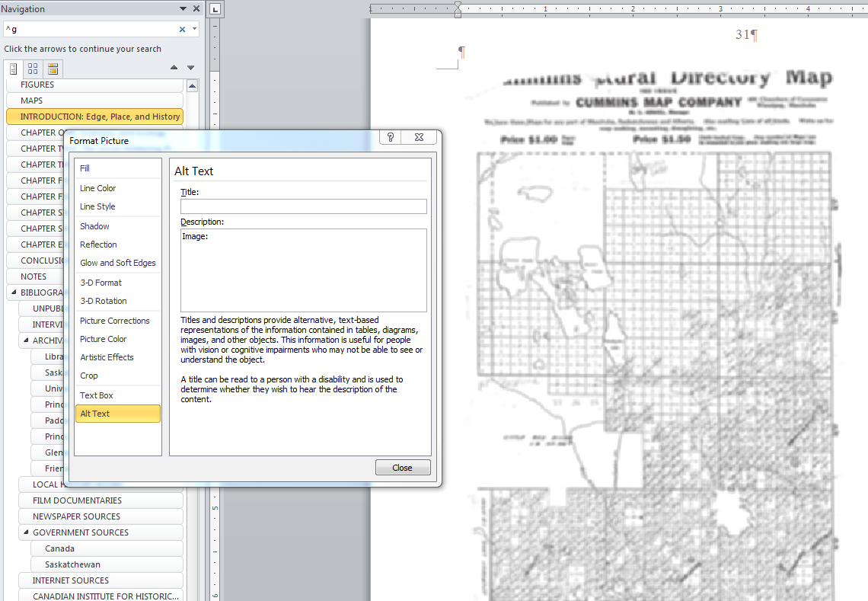This screenshot has height=601, width=868.
Task: Go to next search result arrow
Action: pyautogui.click(x=190, y=68)
